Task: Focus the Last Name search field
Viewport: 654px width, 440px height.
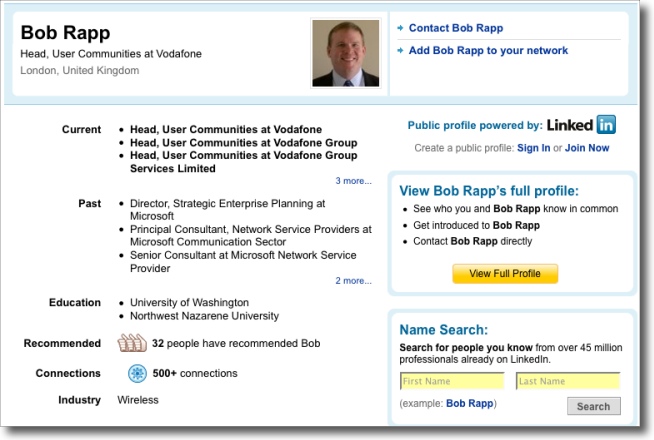Action: [x=567, y=381]
